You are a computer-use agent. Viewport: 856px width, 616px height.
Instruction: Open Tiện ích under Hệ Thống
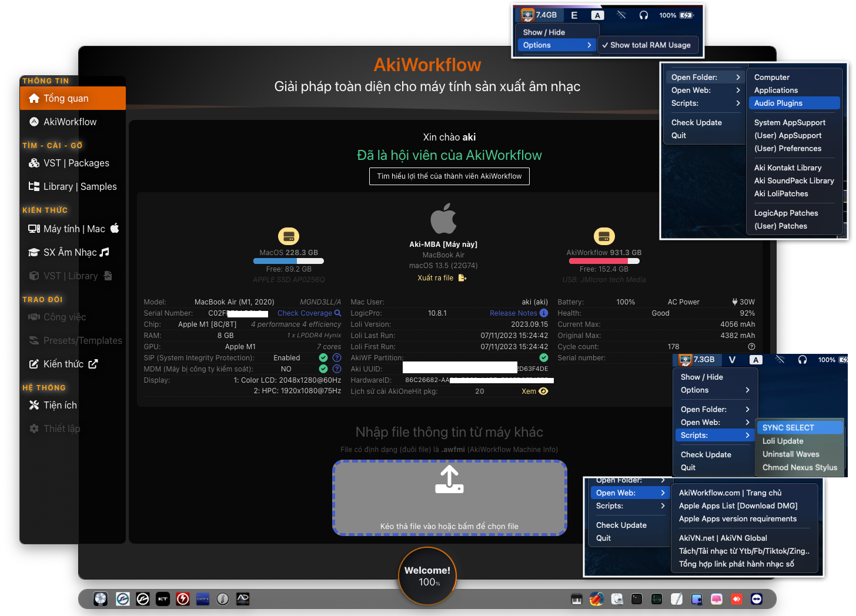click(59, 405)
